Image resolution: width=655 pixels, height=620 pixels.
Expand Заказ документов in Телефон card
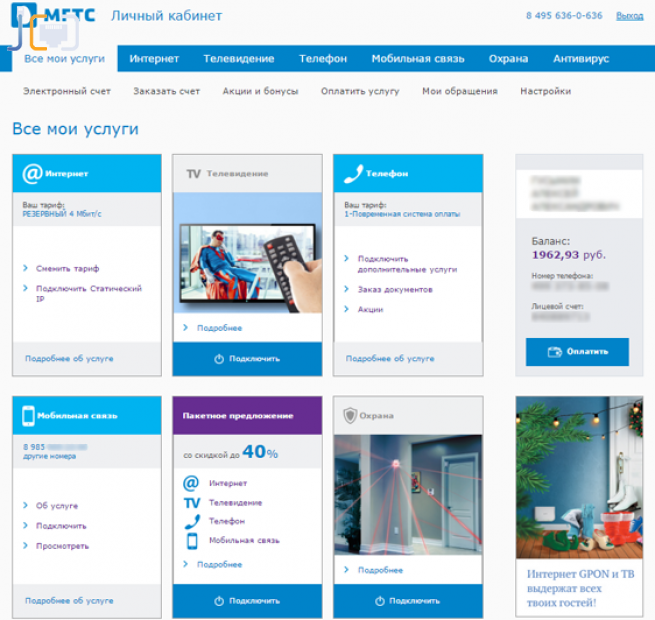[x=394, y=289]
